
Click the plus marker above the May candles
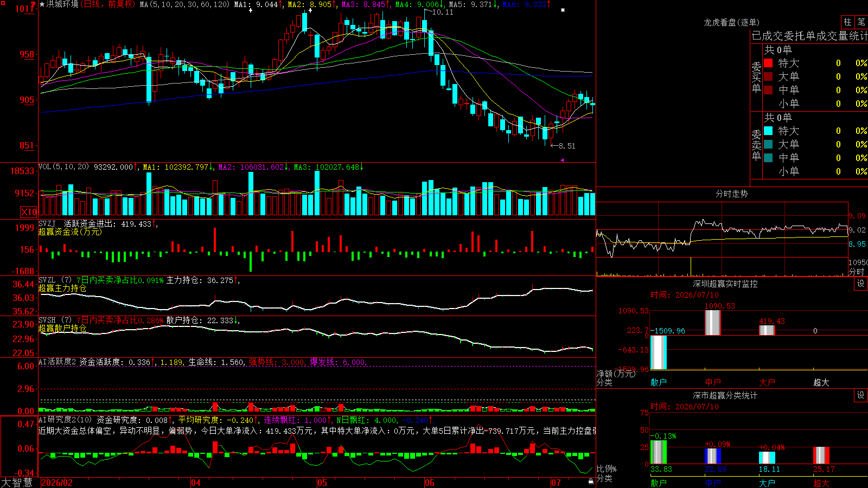point(310,10)
